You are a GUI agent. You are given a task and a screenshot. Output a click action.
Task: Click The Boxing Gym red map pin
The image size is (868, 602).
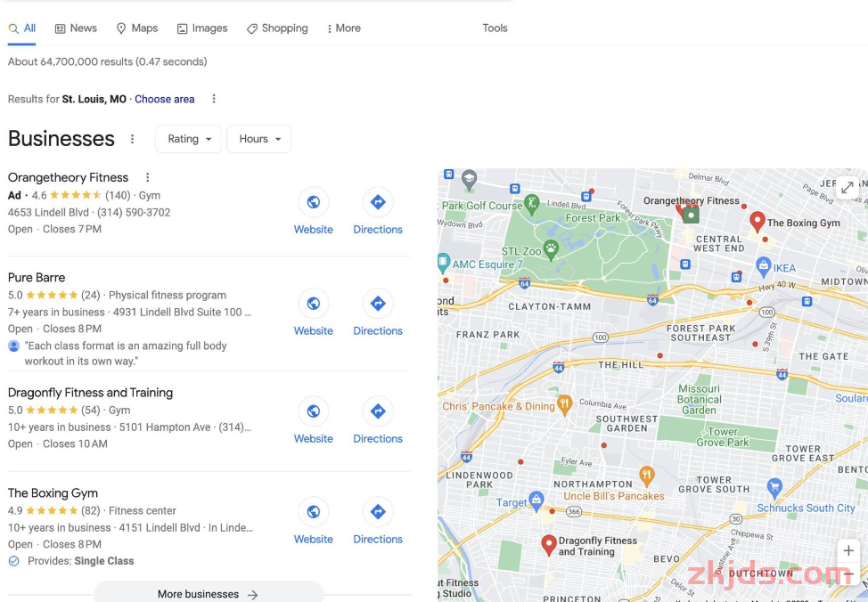[757, 222]
